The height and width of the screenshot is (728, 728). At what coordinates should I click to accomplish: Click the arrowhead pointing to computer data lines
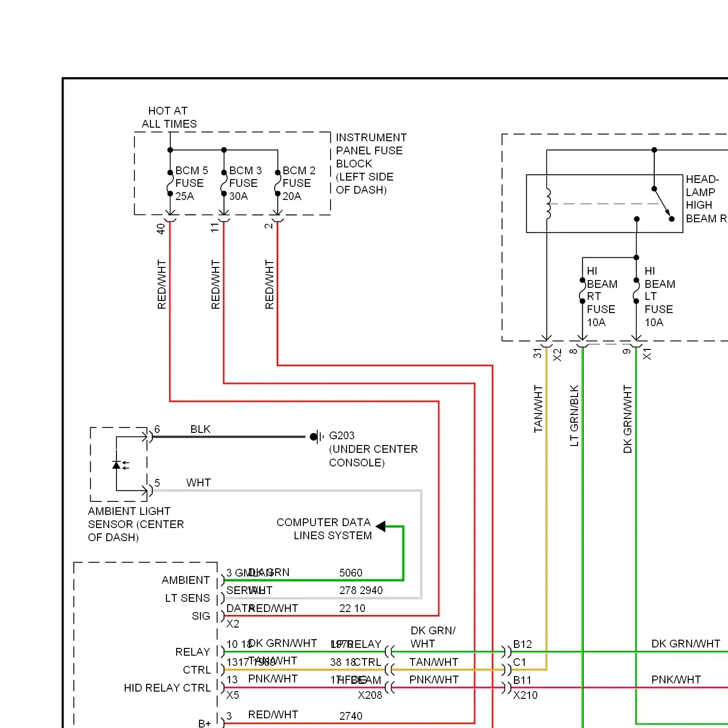[x=381, y=527]
